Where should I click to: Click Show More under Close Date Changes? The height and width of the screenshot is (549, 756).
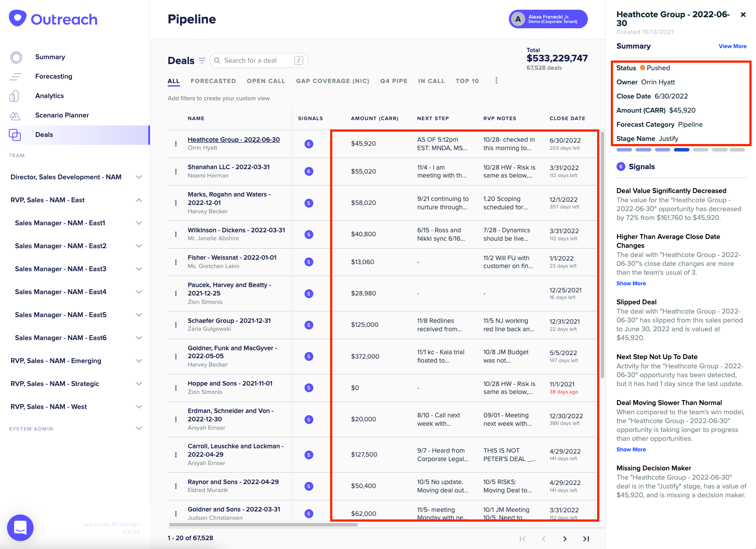click(631, 284)
